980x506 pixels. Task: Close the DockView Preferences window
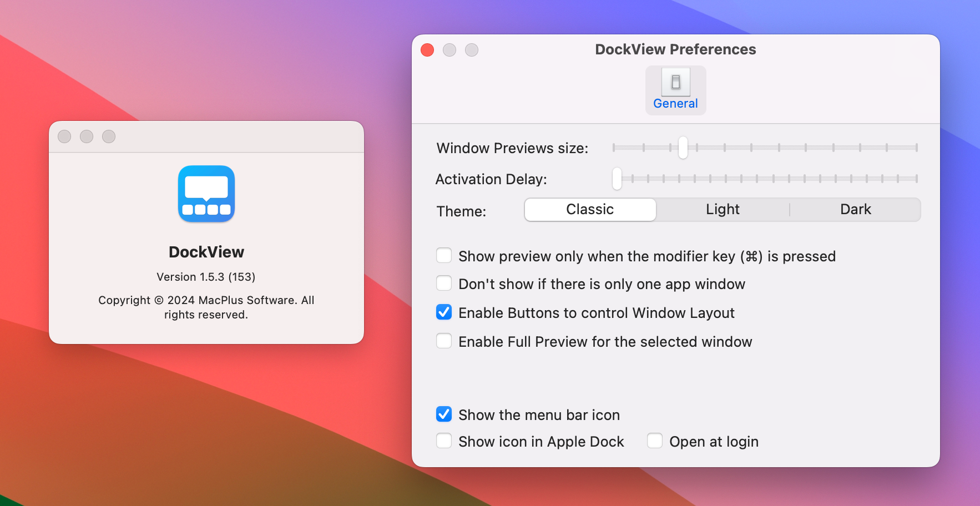[x=427, y=50]
